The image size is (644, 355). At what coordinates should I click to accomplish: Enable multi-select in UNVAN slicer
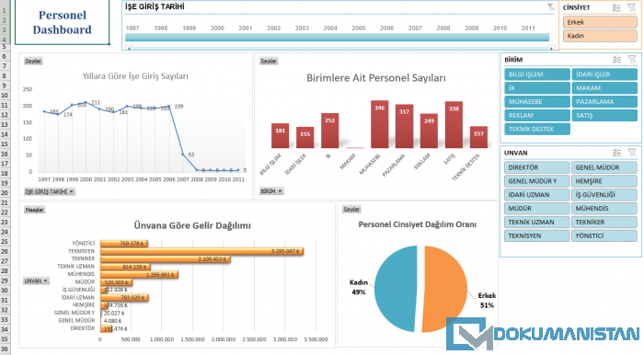(x=617, y=153)
